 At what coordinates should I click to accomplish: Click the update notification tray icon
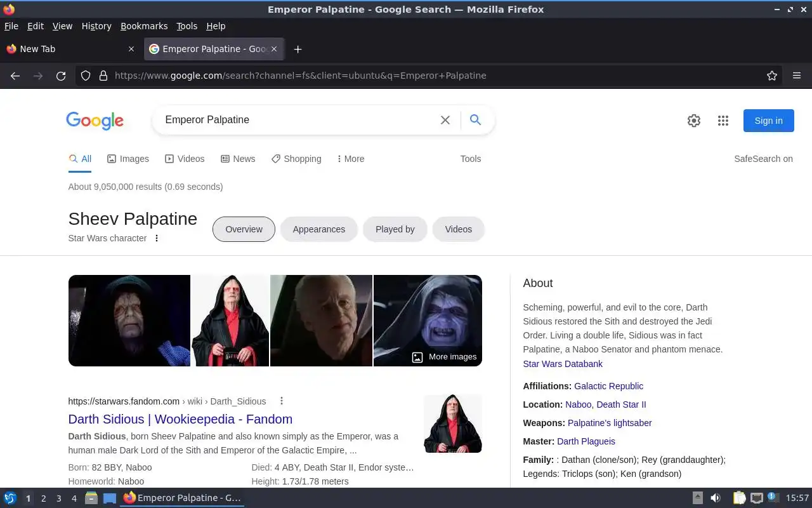point(773,497)
